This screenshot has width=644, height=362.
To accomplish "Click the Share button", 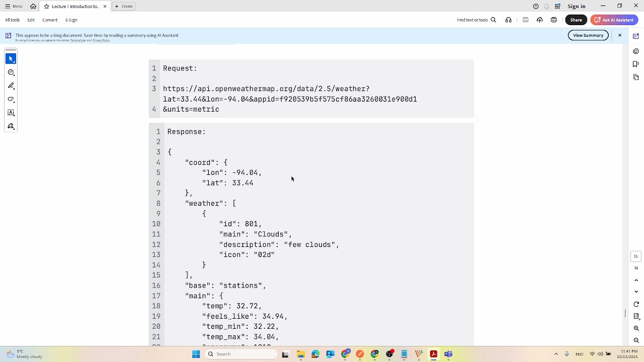I will (576, 20).
